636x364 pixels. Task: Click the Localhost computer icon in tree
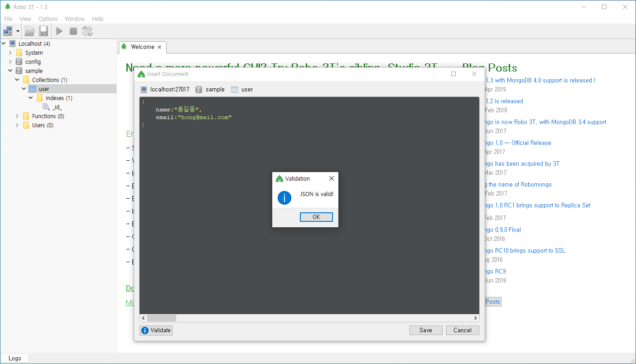pyautogui.click(x=12, y=43)
